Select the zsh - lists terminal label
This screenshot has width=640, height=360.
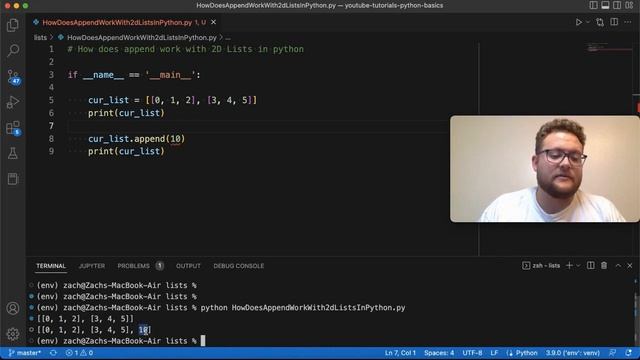(541, 266)
